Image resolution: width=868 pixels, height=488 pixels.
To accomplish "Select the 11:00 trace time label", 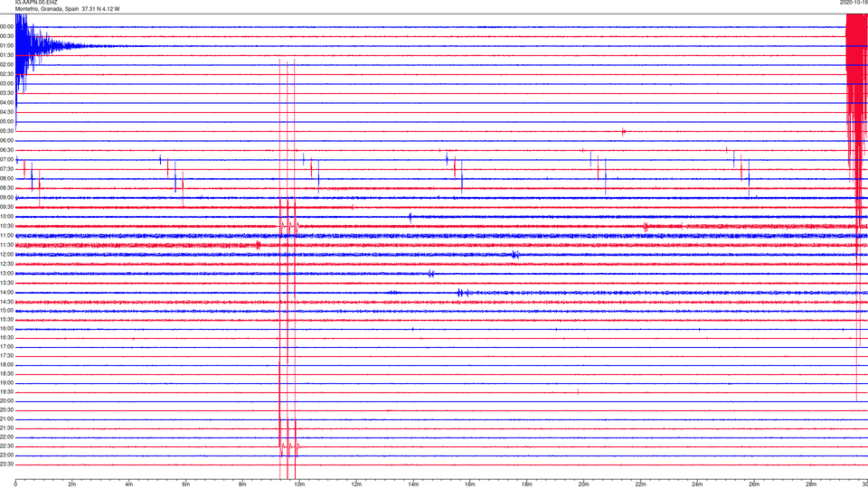I will tap(7, 235).
